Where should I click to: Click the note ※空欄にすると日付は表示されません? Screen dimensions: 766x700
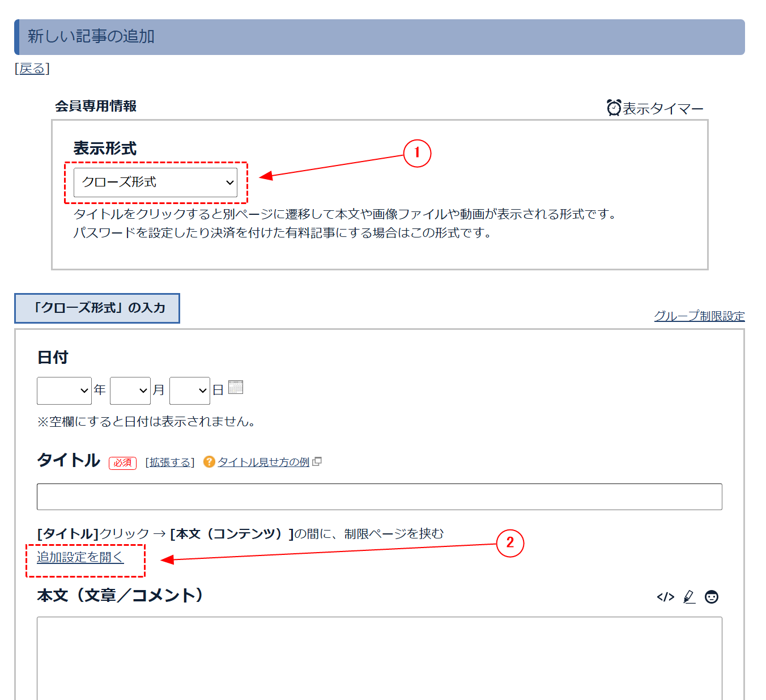(146, 422)
